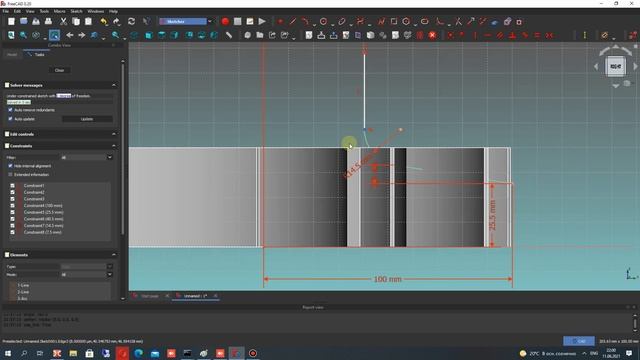Uncheck the Constraint1 checkbox

[x=12, y=186]
